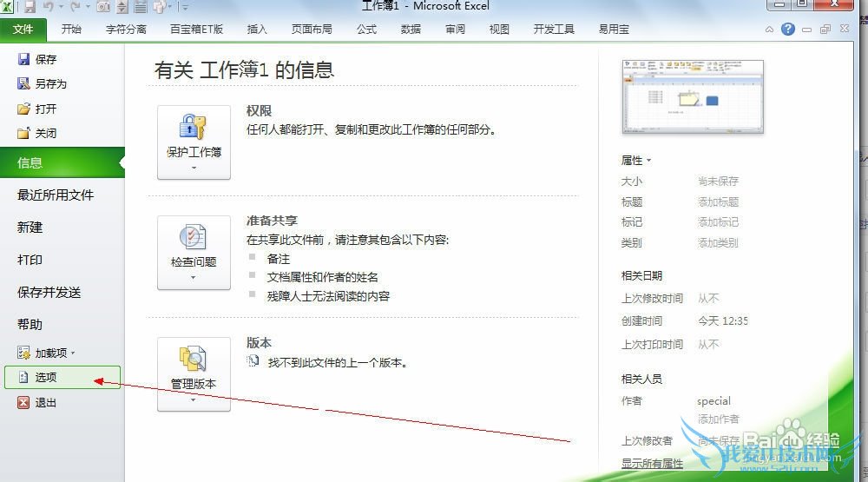Switch to the 页面布局 tab
This screenshot has height=482, width=868.
(312, 30)
